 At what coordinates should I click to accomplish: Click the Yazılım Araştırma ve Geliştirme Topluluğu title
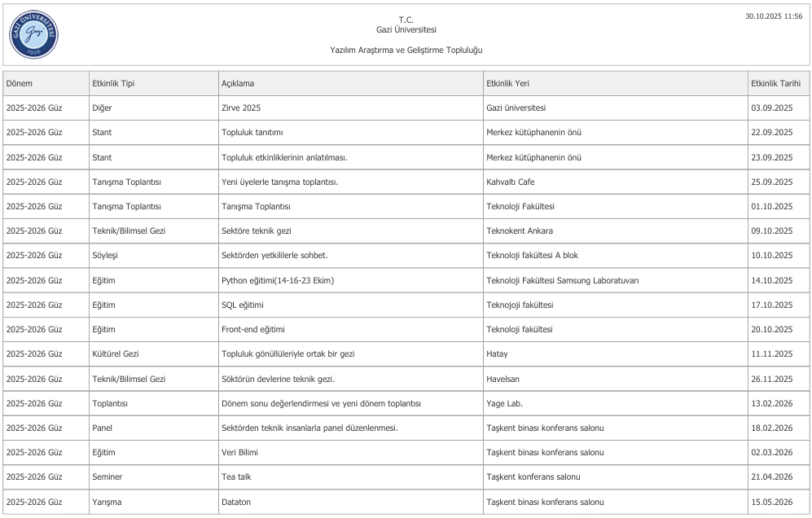coord(406,50)
